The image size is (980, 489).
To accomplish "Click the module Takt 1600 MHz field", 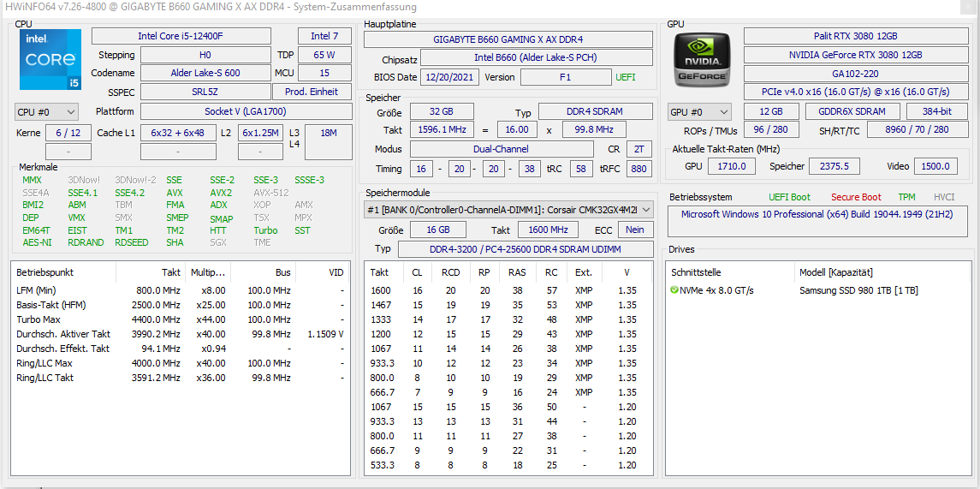I will pos(548,230).
